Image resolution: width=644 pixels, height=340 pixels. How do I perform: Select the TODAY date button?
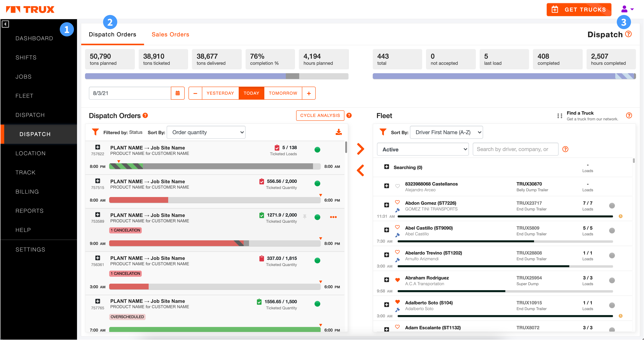251,93
